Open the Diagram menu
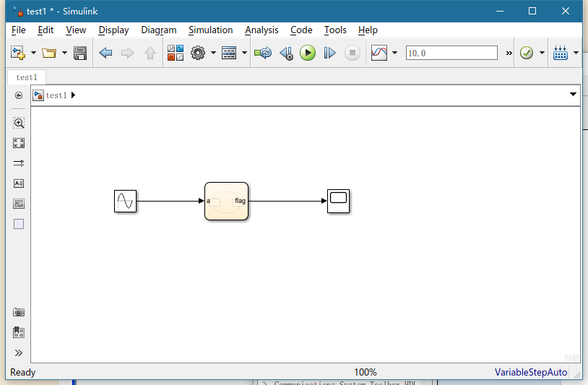 point(159,30)
